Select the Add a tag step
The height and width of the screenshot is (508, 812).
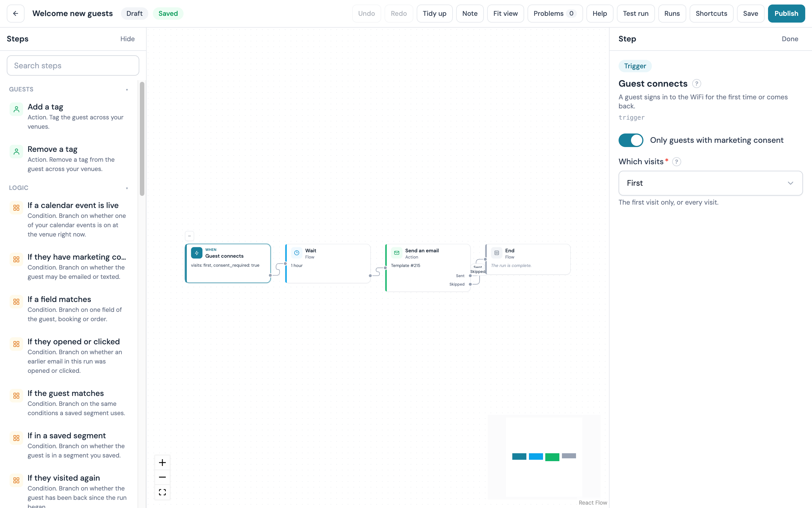69,116
